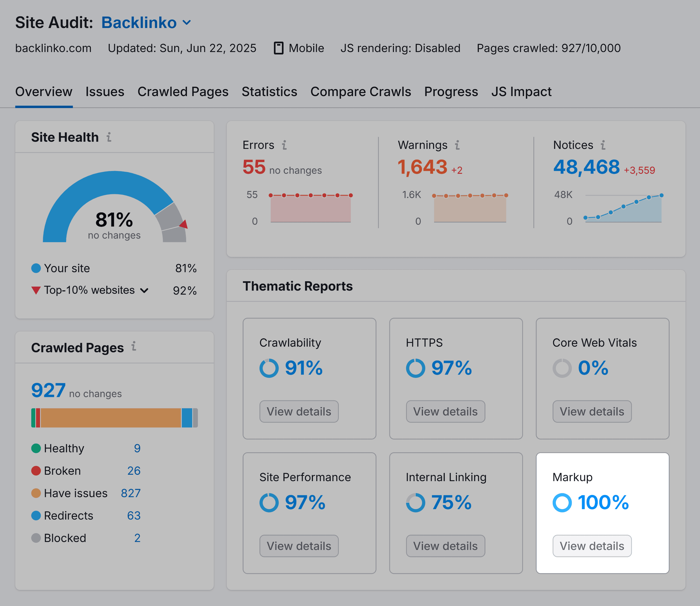This screenshot has width=700, height=606.
Task: Go to the Statistics tab
Action: pyautogui.click(x=269, y=92)
